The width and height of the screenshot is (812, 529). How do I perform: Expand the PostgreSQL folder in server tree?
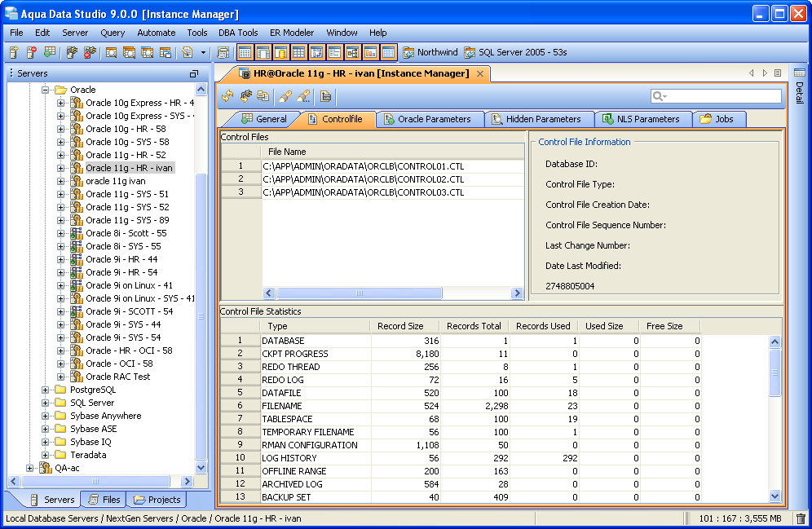click(46, 390)
